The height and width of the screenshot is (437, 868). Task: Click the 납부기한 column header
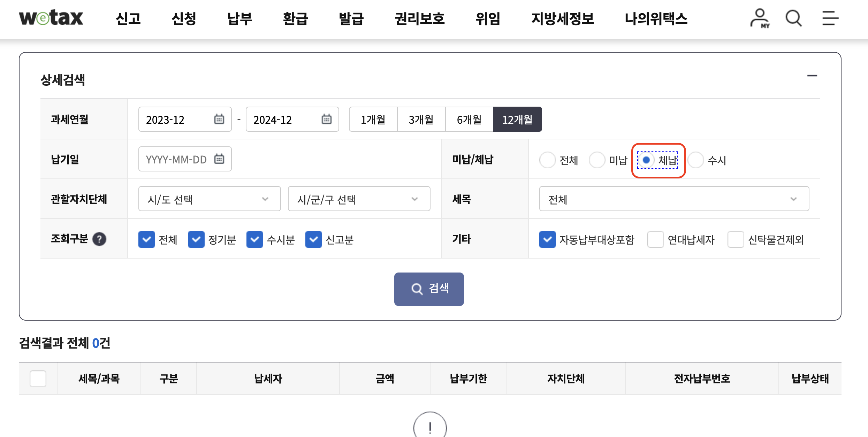(x=469, y=378)
